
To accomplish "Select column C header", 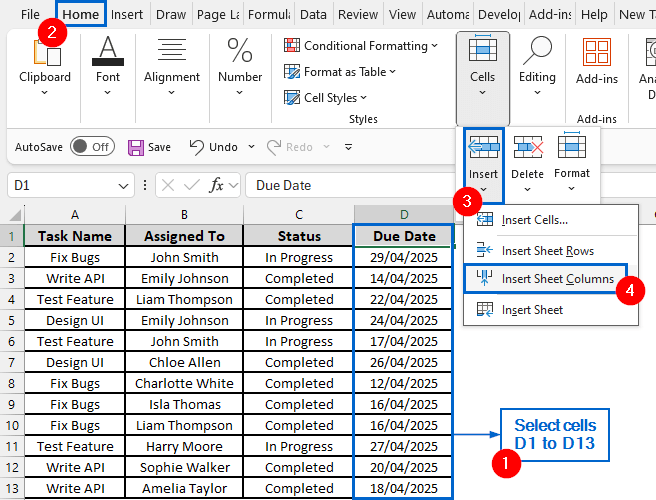I will coord(299,215).
